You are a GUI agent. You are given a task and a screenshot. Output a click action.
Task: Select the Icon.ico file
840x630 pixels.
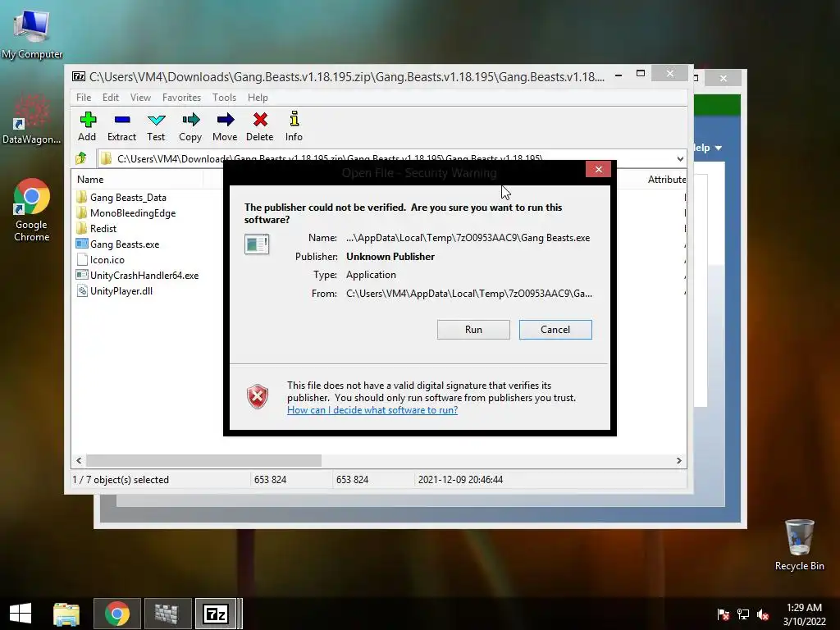101,260
